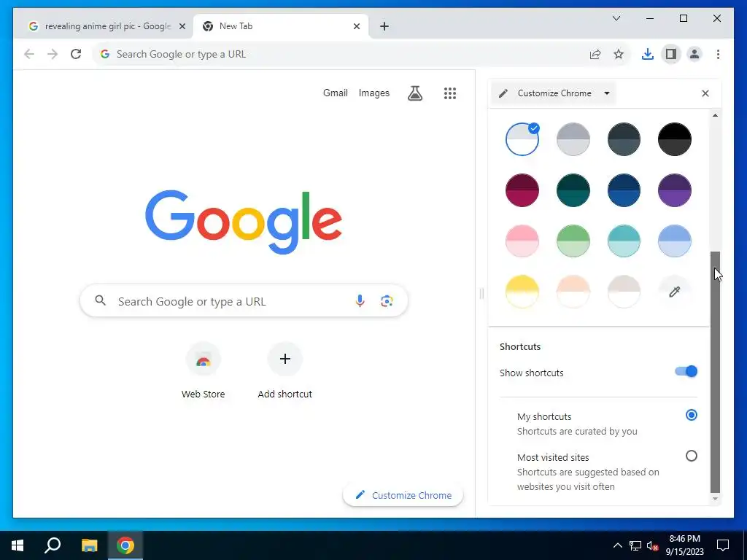Select the maroon theme color
Image resolution: width=747 pixels, height=560 pixels.
click(x=522, y=190)
